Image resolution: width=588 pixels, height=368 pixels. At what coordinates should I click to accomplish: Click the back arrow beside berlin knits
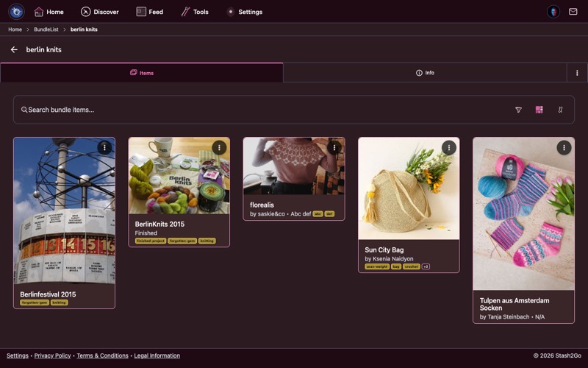14,50
